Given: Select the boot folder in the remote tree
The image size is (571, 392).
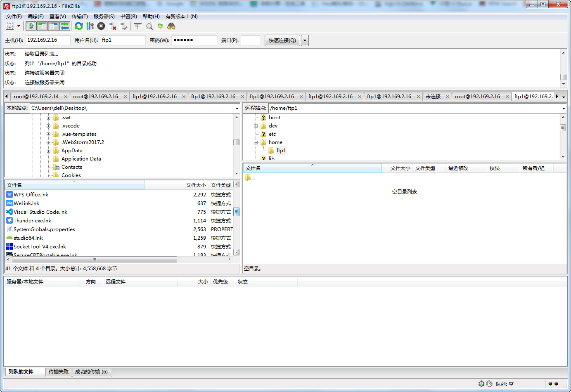Looking at the screenshot, I should (x=275, y=118).
